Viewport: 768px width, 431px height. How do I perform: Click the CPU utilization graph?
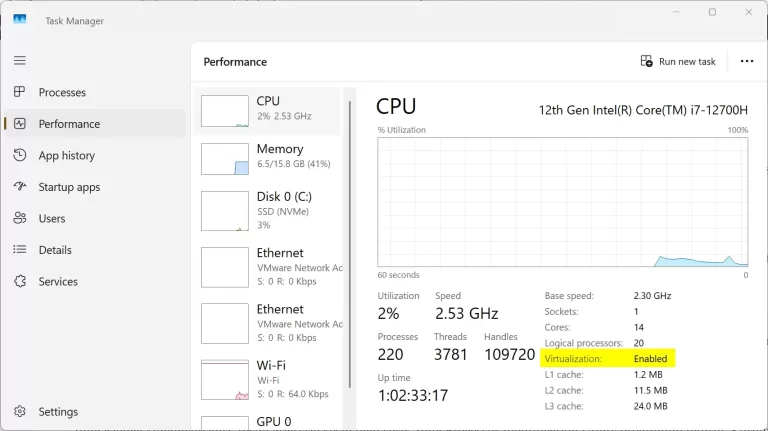point(562,202)
